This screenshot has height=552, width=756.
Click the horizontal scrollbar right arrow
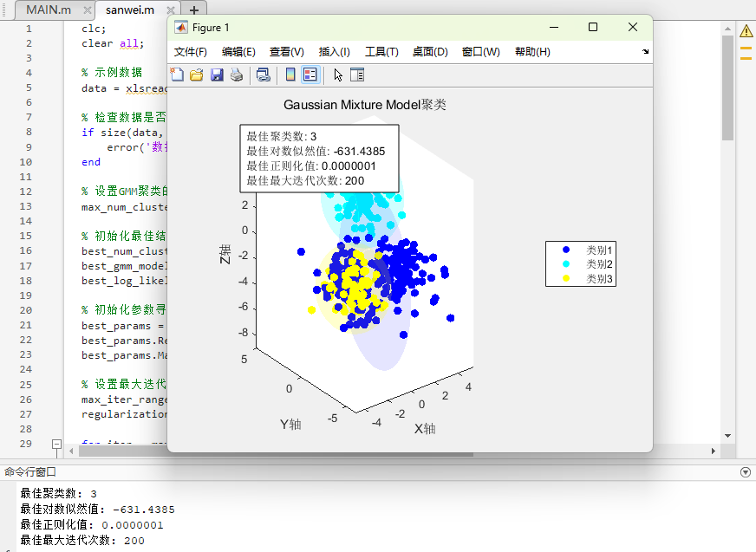click(714, 451)
